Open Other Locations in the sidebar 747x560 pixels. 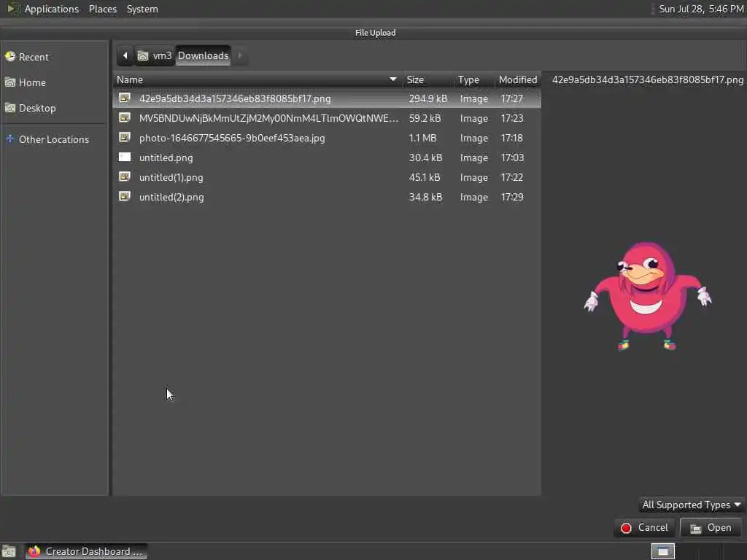(55, 139)
